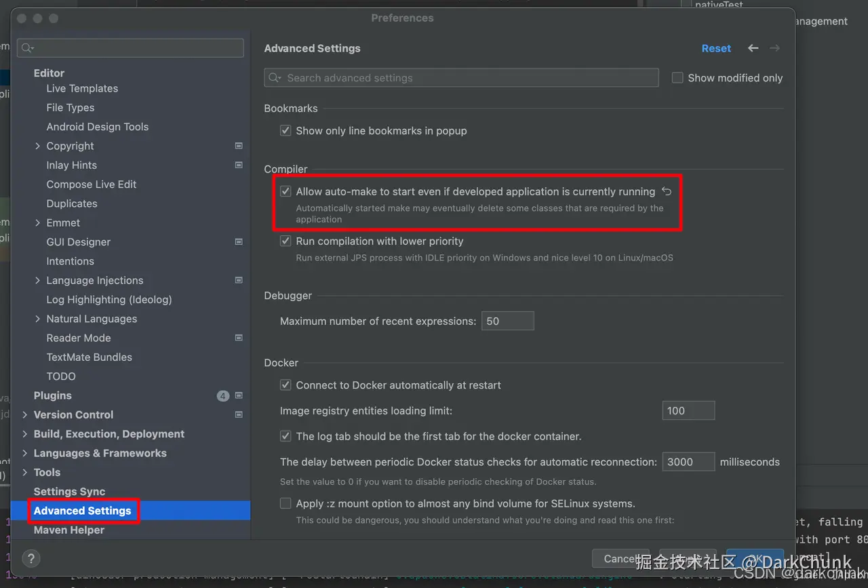The image size is (868, 588).
Task: Expand the Language Injections node
Action: pyautogui.click(x=38, y=280)
